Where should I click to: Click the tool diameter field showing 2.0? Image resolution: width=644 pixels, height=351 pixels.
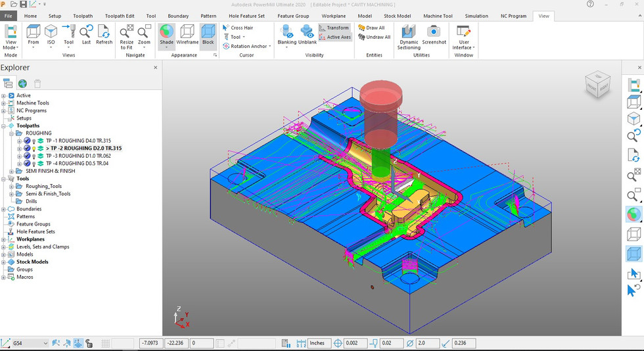[428, 342]
